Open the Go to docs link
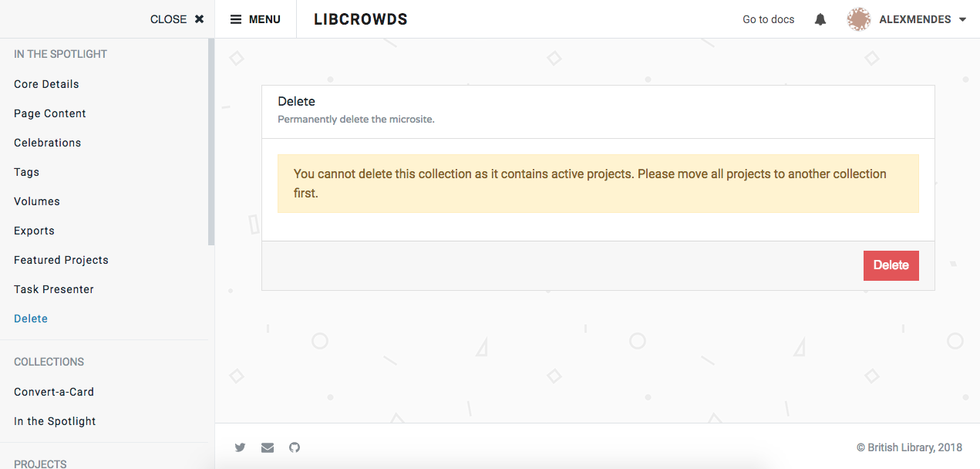 click(x=768, y=19)
